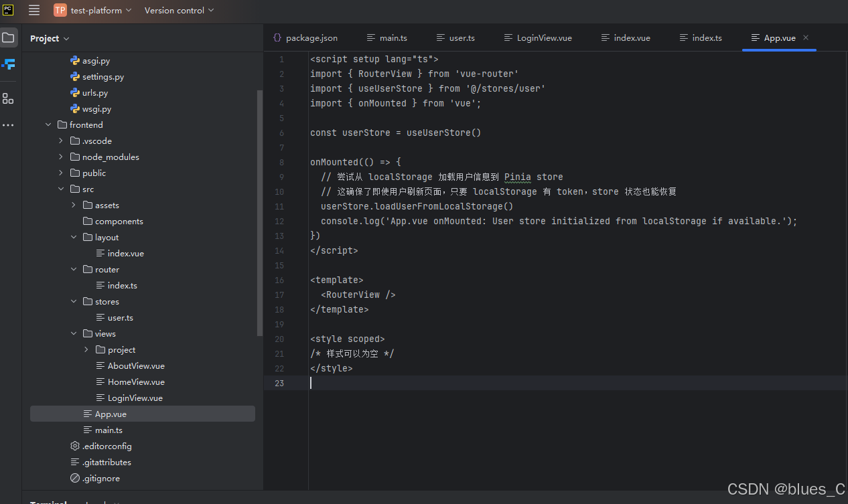This screenshot has width=848, height=504.
Task: Click the ignore icon of .gitignore
Action: 75,479
